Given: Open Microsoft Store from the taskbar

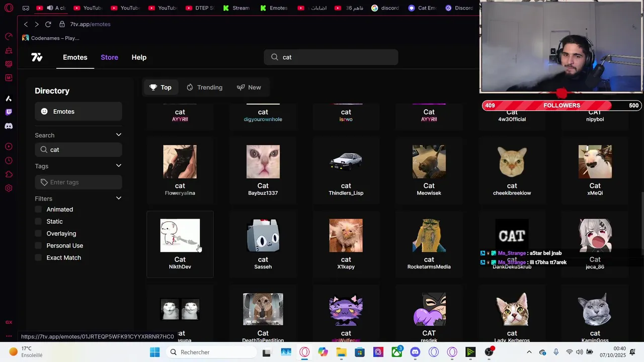Looking at the screenshot, I should tap(360, 352).
